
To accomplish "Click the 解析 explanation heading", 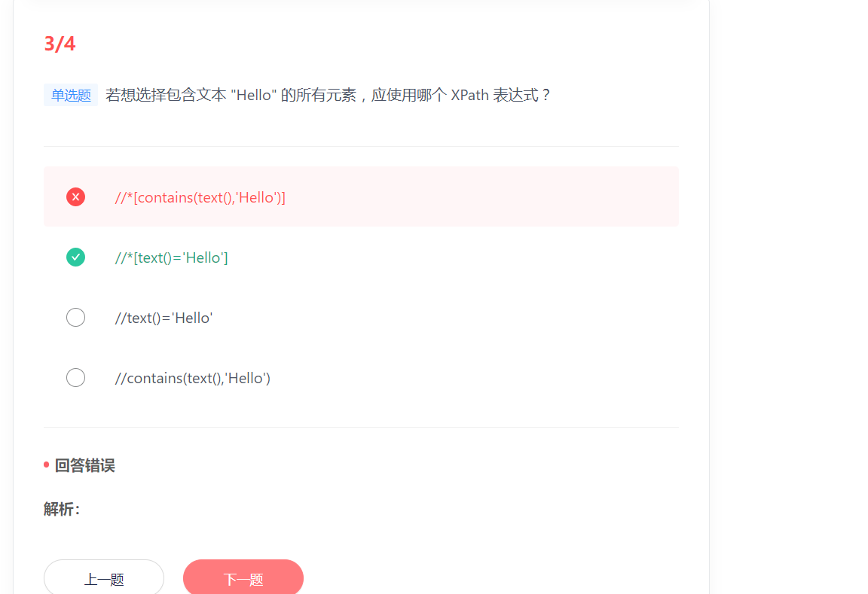I will point(62,509).
